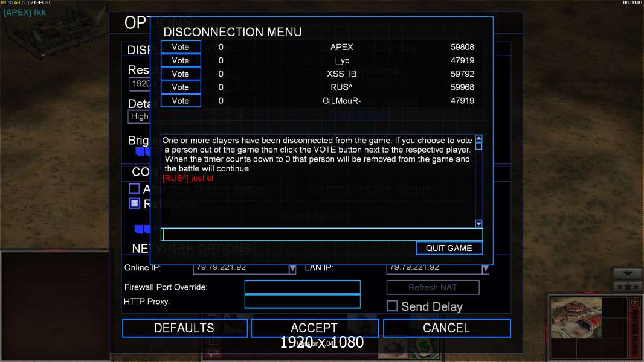644x362 pixels.
Task: Click the selected building portrait thumbnail
Action: tap(576, 318)
